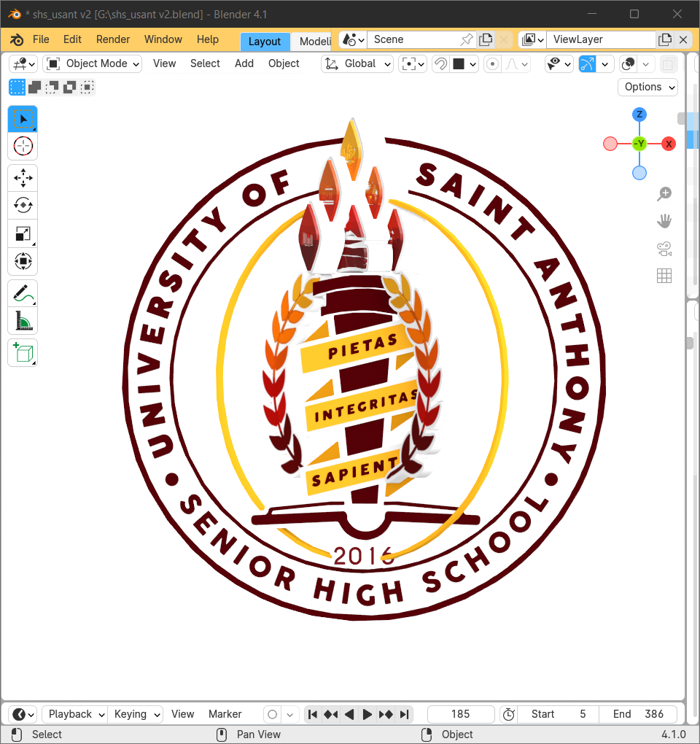Expand the Playback dropdown
The width and height of the screenshot is (700, 744).
(x=75, y=714)
